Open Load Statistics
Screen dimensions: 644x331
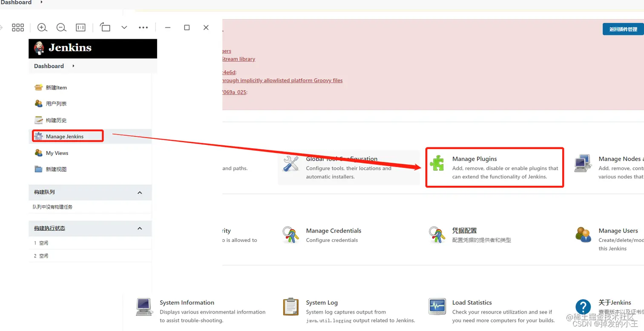click(x=472, y=302)
